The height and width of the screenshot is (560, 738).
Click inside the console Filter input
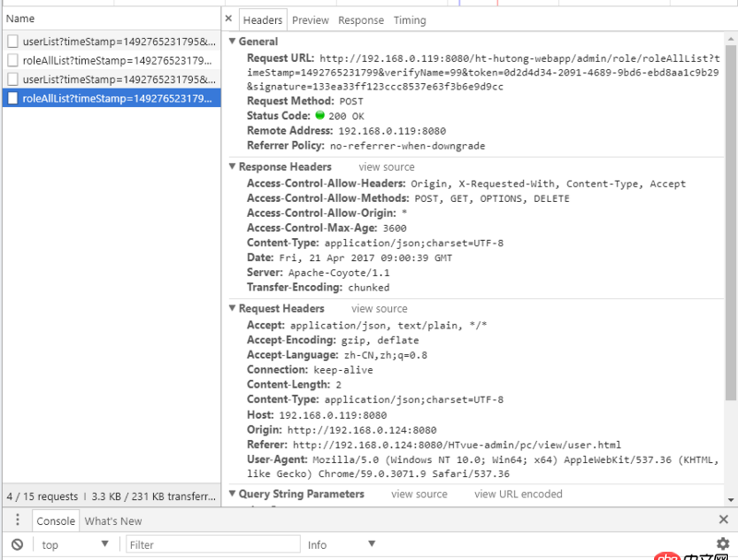click(x=212, y=544)
